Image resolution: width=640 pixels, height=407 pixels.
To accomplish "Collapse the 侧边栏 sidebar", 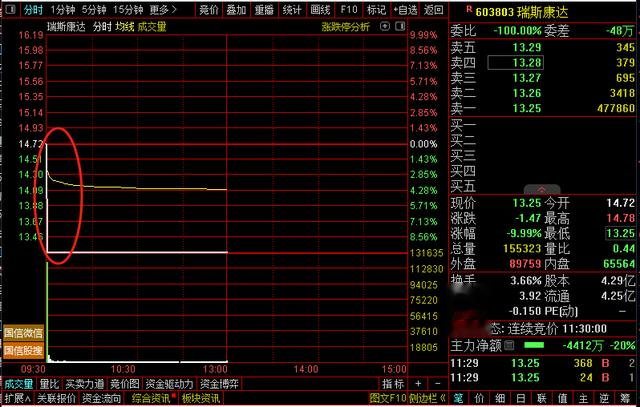I will pyautogui.click(x=427, y=398).
